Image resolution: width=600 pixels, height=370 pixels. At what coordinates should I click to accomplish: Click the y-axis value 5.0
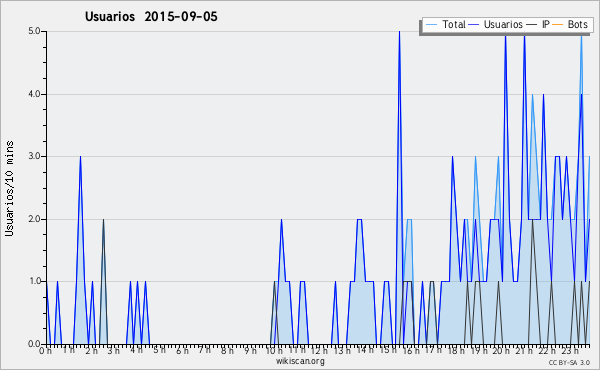pyautogui.click(x=34, y=31)
